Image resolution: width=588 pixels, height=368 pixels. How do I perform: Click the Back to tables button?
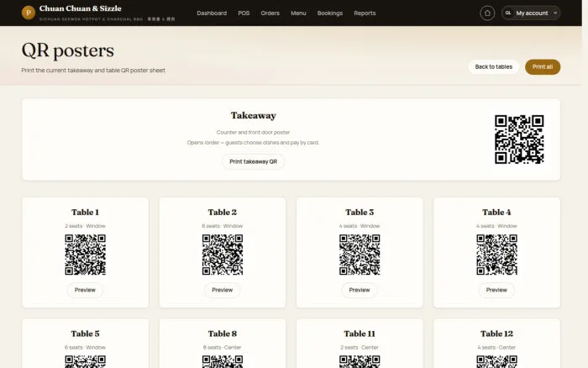[x=494, y=66]
